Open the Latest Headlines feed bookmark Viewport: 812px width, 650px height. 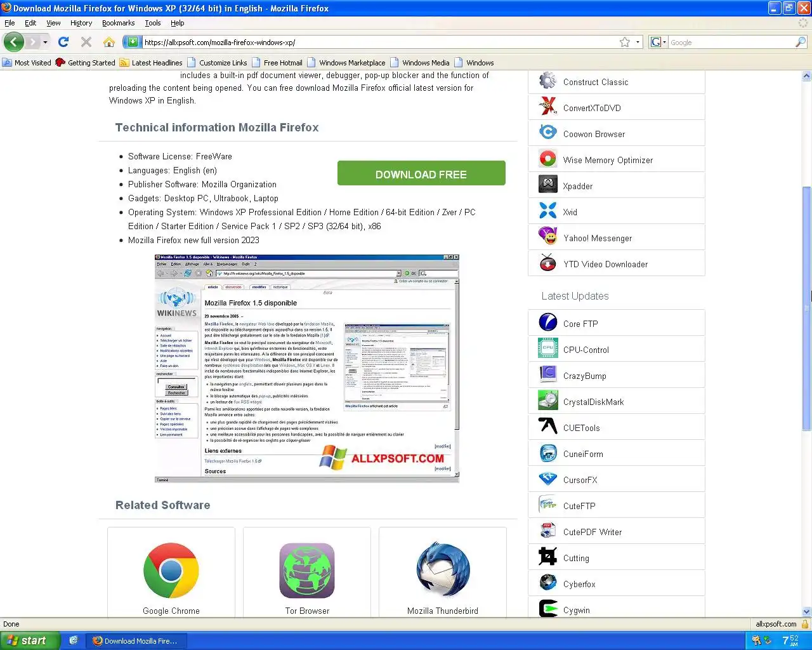coord(151,63)
